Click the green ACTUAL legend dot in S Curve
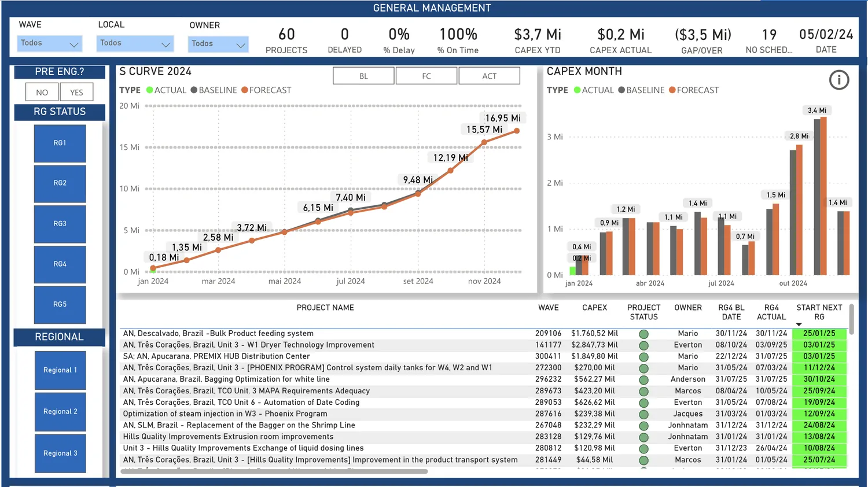The image size is (868, 487). [150, 90]
